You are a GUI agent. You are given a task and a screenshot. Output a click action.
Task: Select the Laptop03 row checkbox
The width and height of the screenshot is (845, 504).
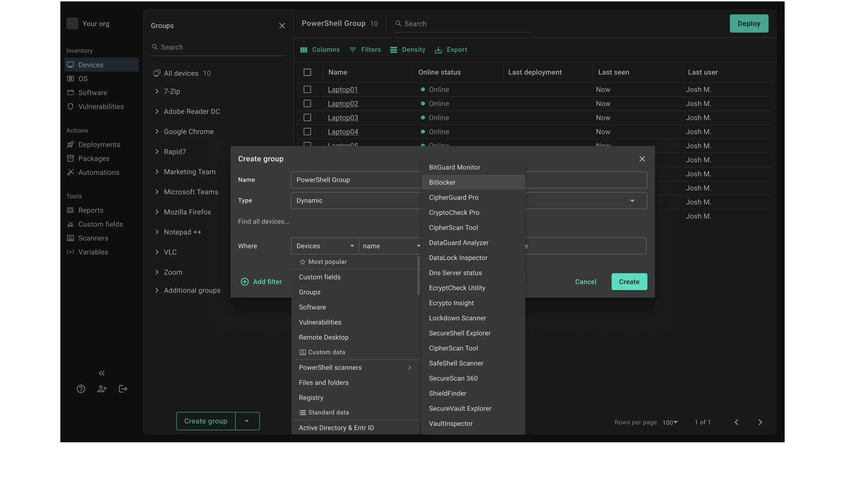coord(307,118)
